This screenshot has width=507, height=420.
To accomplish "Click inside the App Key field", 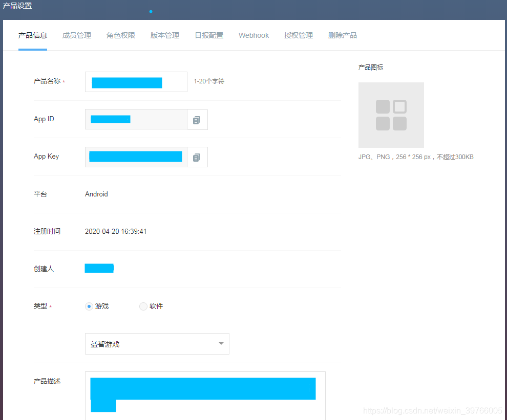I will [136, 157].
